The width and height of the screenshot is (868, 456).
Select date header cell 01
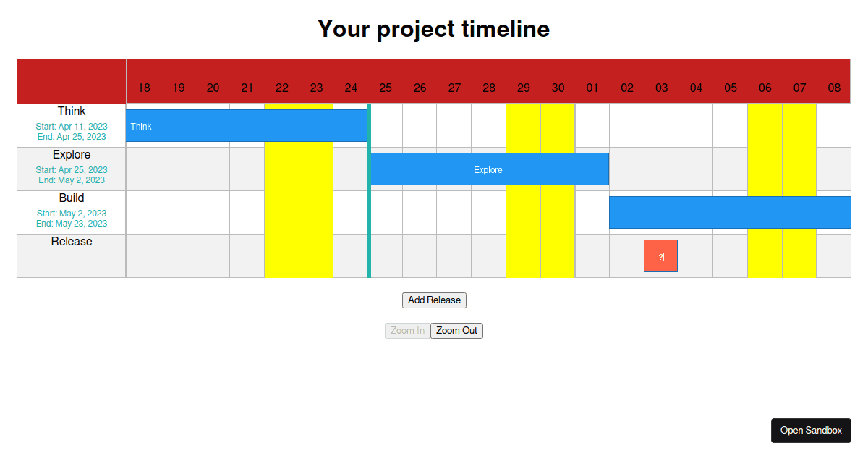(x=592, y=88)
